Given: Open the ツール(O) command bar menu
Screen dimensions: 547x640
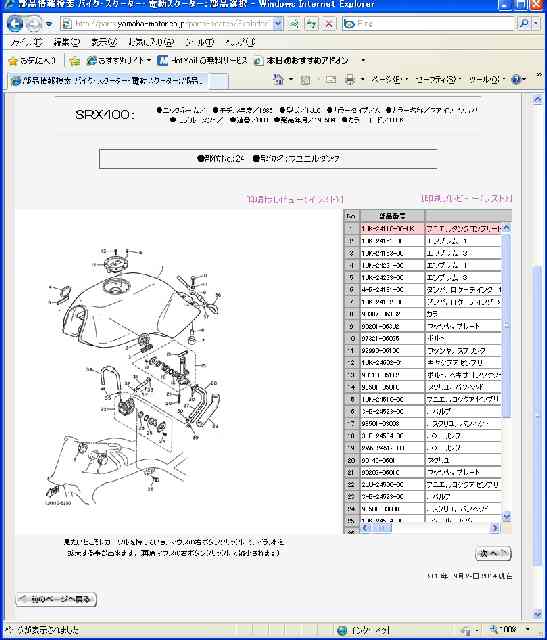Looking at the screenshot, I should pyautogui.click(x=487, y=79).
